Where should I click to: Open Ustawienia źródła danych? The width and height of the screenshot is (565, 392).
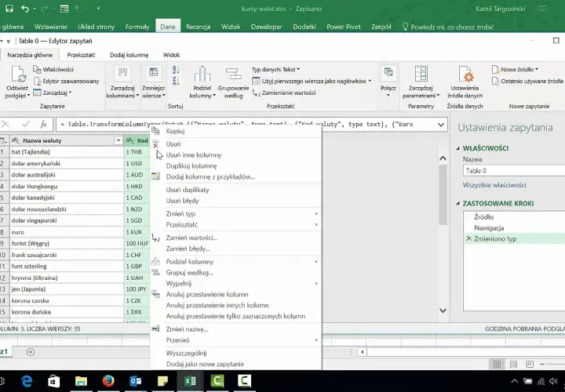click(465, 82)
